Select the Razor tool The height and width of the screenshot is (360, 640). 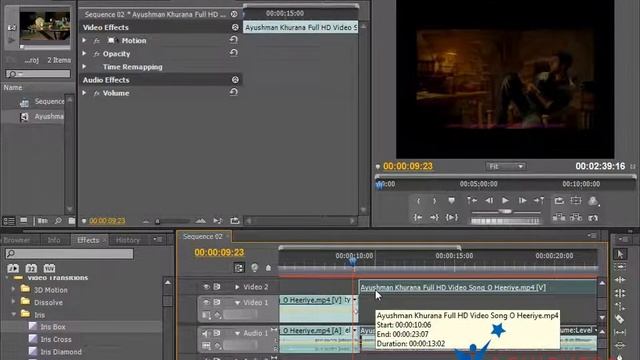(620, 319)
